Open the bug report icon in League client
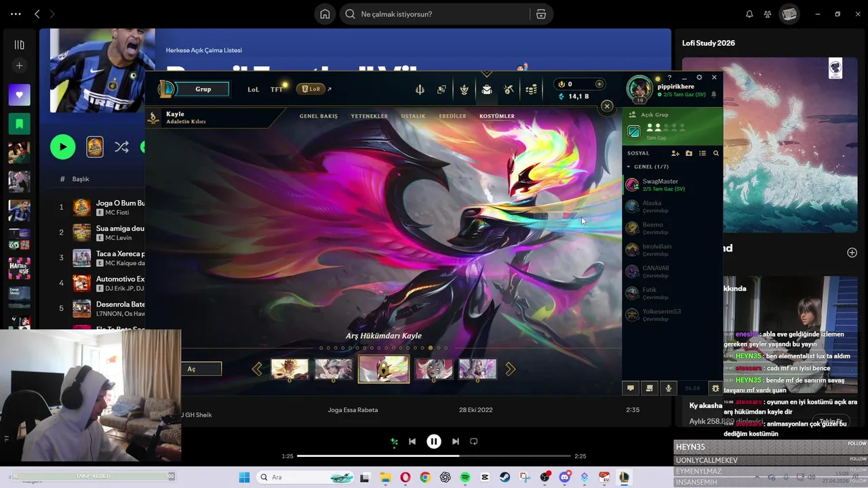Image resolution: width=868 pixels, height=488 pixels. point(715,388)
